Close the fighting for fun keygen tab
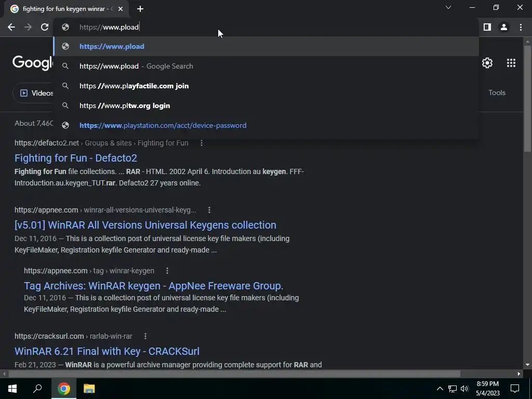 point(121,9)
